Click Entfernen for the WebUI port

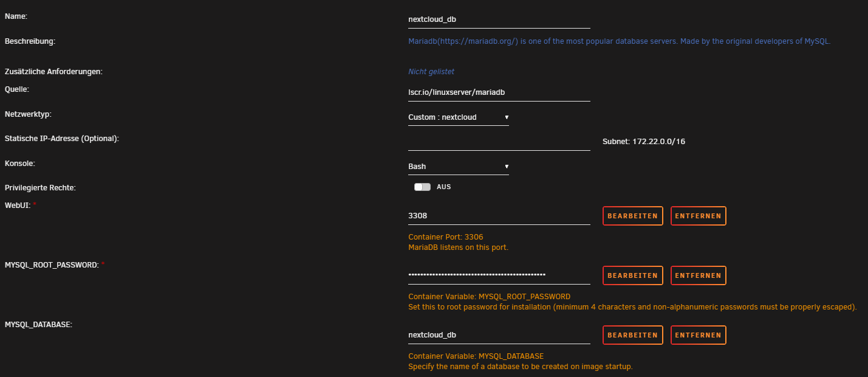(x=699, y=216)
